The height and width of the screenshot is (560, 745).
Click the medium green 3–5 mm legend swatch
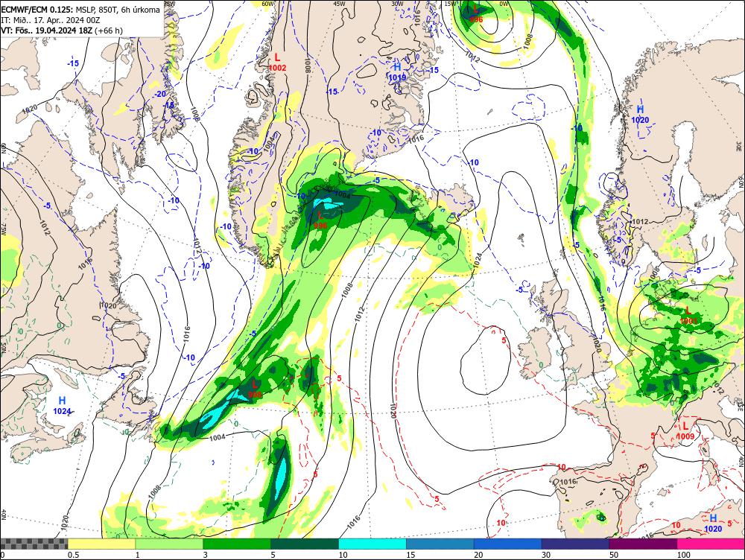(237, 544)
